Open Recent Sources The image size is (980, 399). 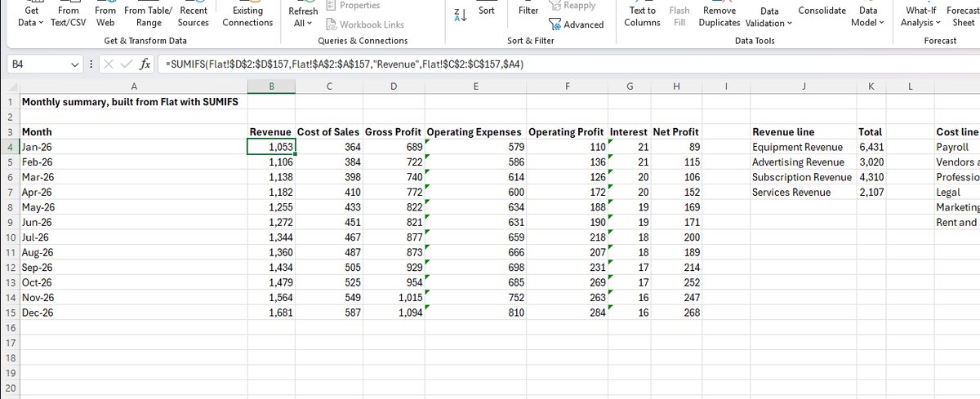coord(194,16)
